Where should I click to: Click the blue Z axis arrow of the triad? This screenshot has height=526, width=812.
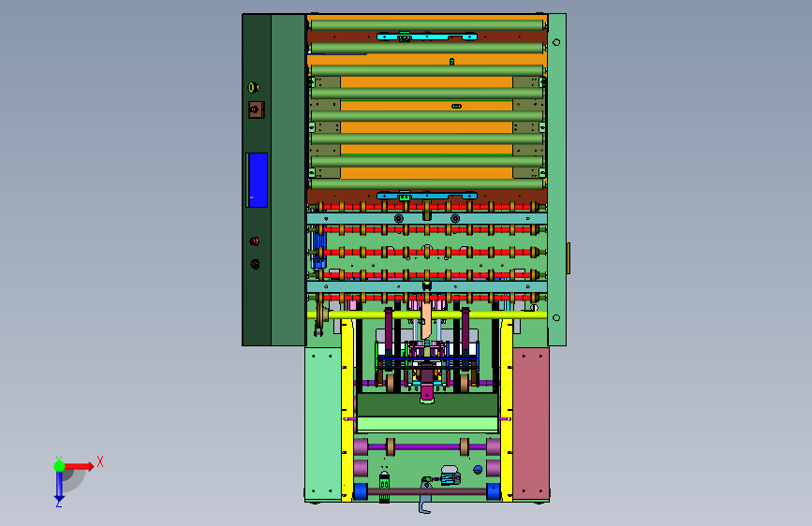click(59, 487)
